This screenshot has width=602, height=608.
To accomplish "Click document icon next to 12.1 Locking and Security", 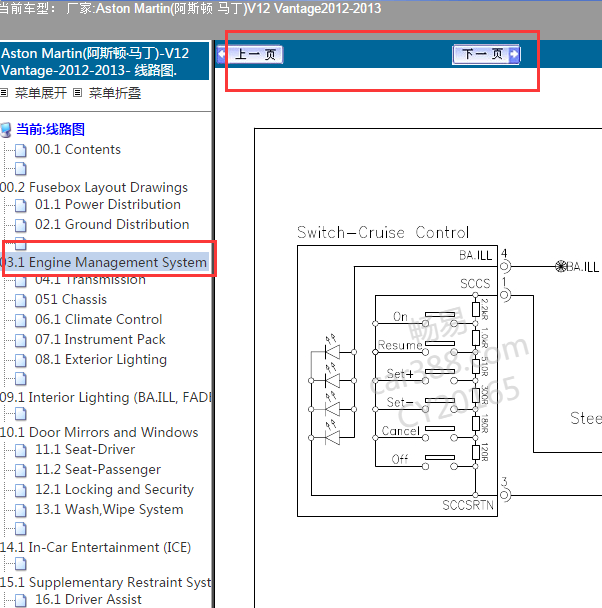I will click(21, 490).
